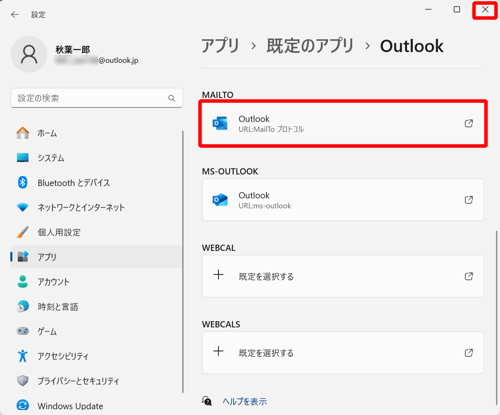This screenshot has width=500, height=415.
Task: Open アカウント settings
Action: (96, 282)
